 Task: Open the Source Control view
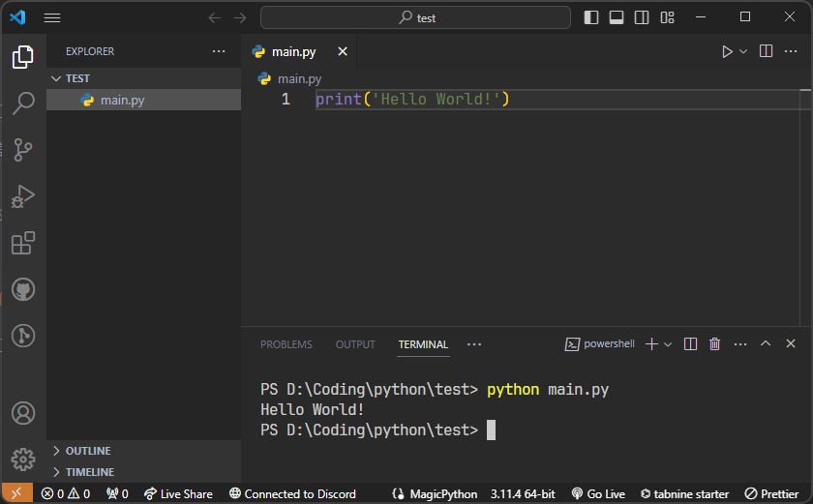pos(23,149)
